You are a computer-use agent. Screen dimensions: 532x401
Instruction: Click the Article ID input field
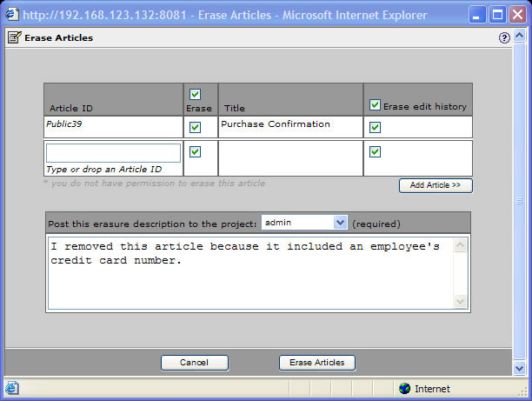coord(113,153)
